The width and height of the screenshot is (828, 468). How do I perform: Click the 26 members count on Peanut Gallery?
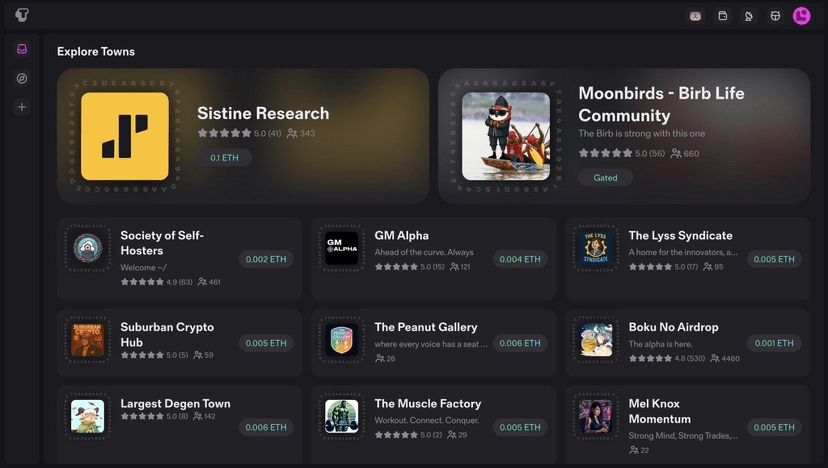[385, 358]
